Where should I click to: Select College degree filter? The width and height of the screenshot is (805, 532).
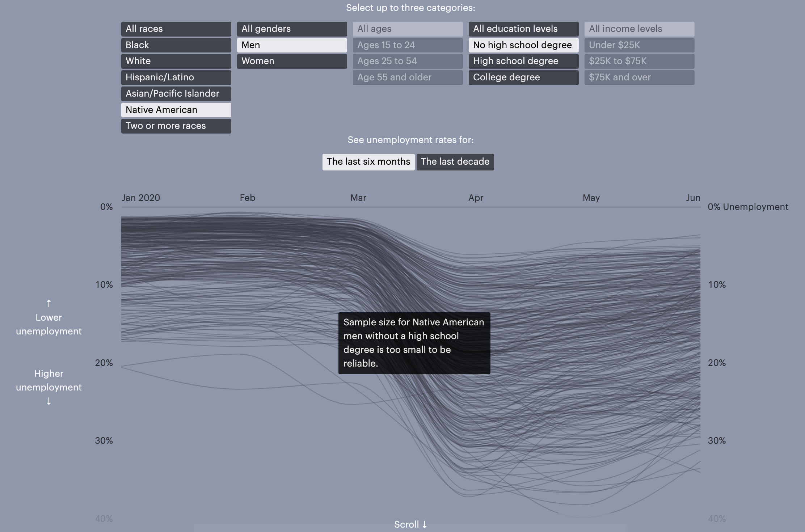click(523, 77)
